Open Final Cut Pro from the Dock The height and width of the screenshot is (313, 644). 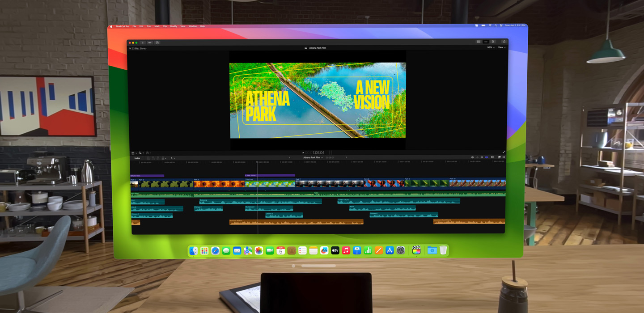pyautogui.click(x=416, y=250)
